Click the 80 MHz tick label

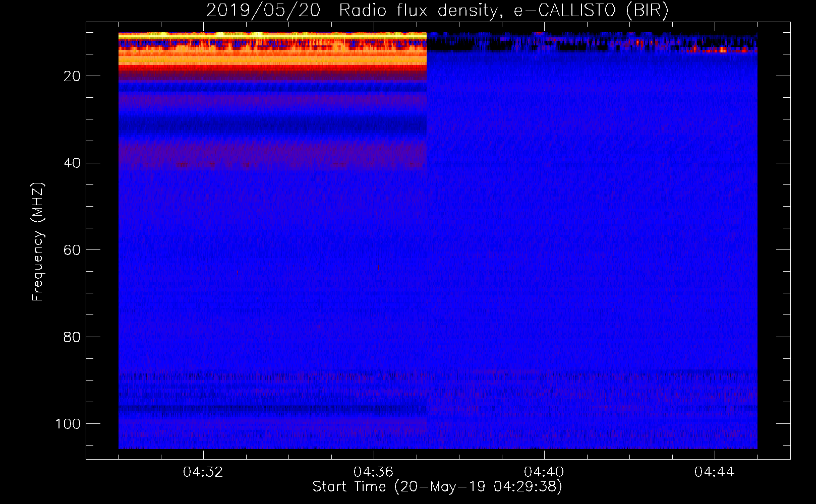(72, 337)
